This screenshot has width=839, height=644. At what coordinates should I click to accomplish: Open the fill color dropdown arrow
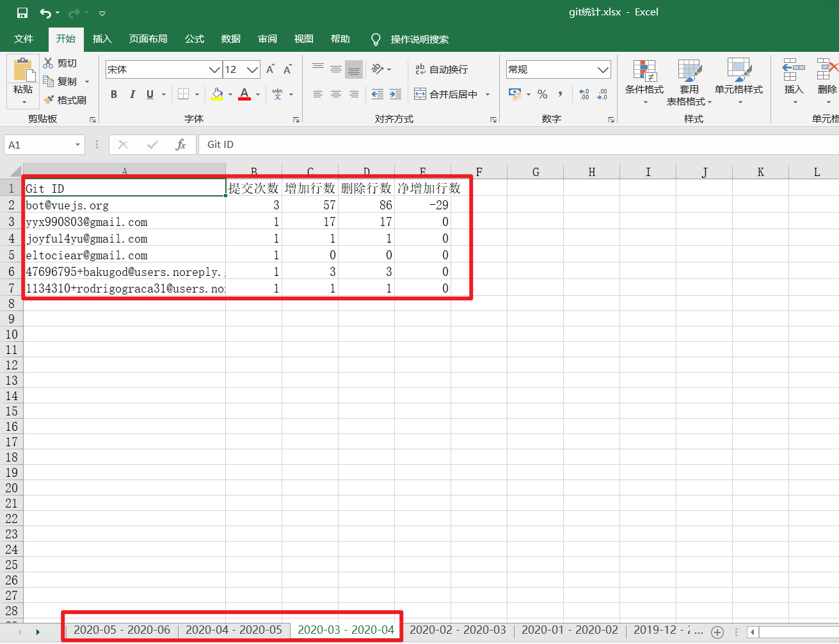(x=230, y=95)
